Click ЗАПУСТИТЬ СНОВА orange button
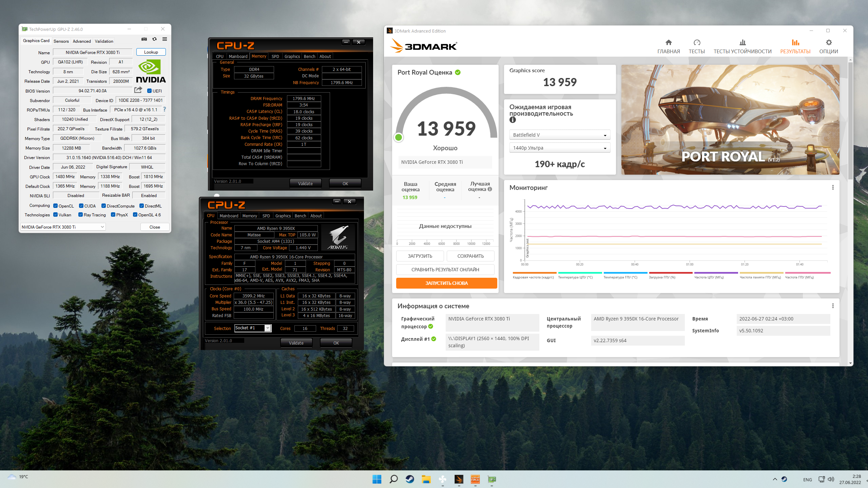868x488 pixels. pos(446,283)
